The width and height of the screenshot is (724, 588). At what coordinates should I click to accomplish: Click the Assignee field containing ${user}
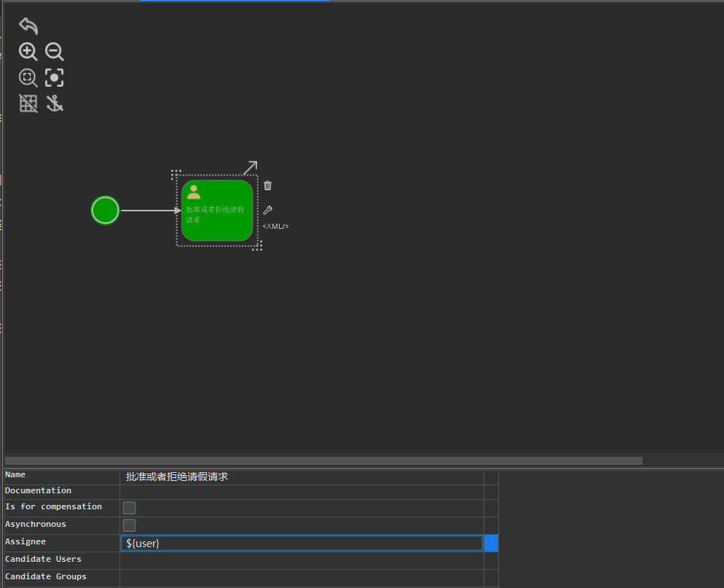pyautogui.click(x=302, y=544)
